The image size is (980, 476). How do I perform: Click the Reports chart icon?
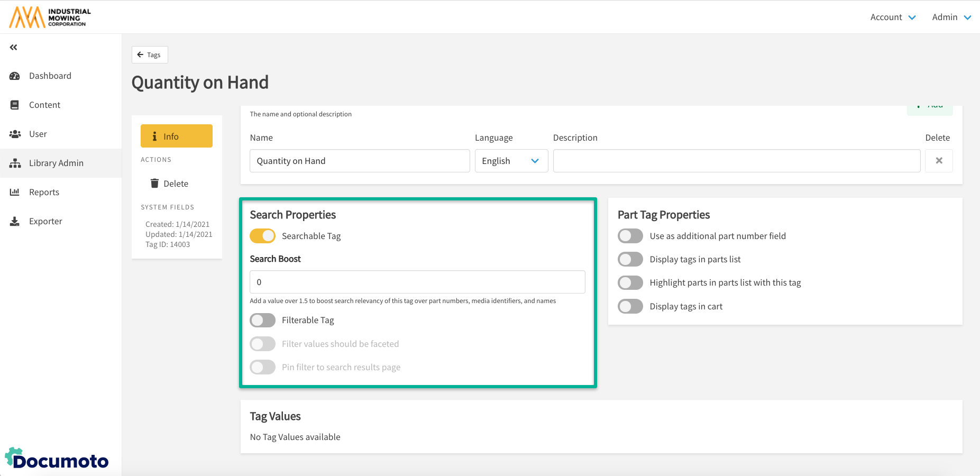click(x=15, y=193)
